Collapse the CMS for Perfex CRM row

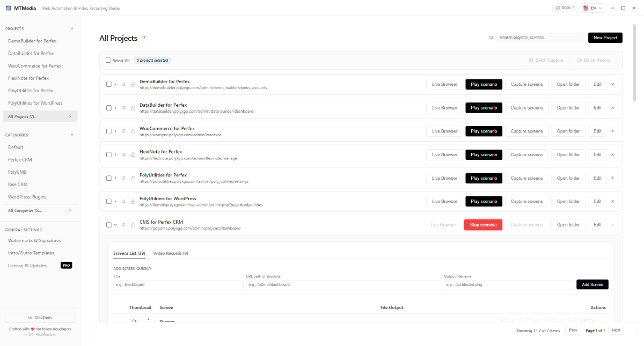point(115,225)
